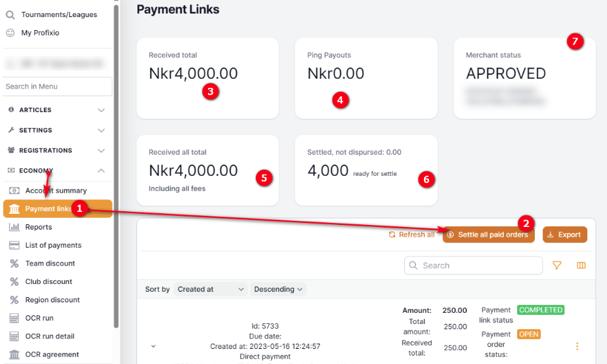Click the List of payments card icon
This screenshot has width=607, height=364.
(14, 245)
